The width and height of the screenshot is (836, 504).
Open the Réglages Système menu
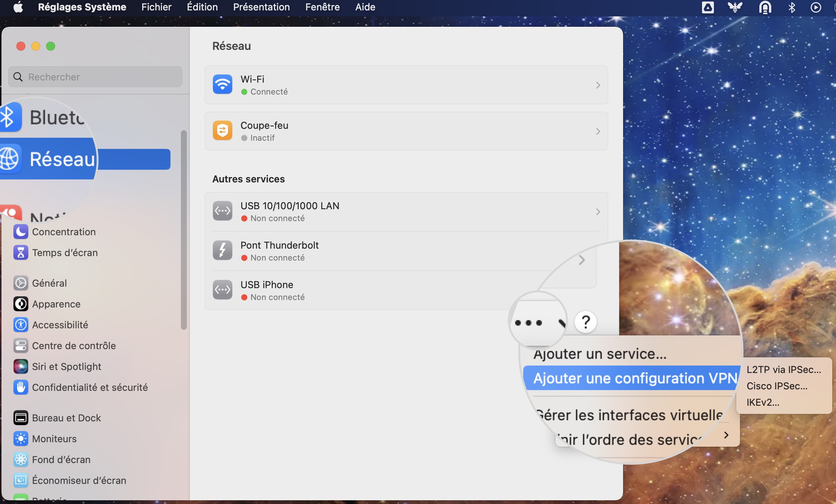click(x=82, y=7)
